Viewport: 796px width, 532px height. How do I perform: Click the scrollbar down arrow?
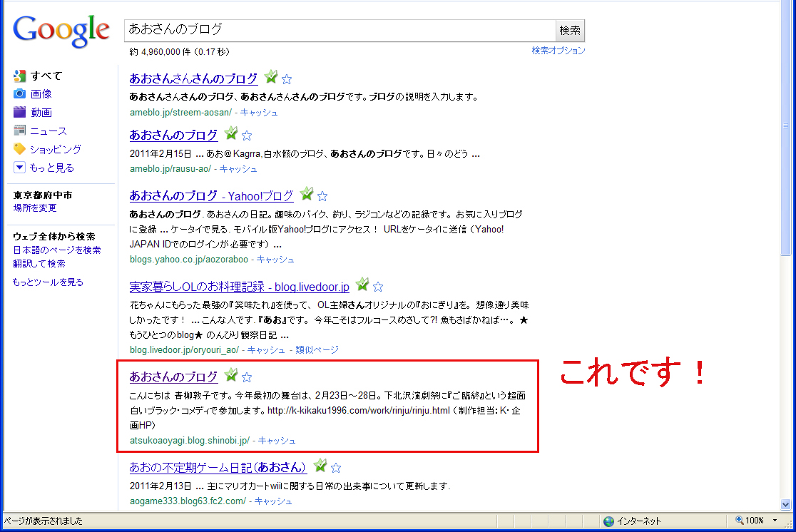pos(785,505)
